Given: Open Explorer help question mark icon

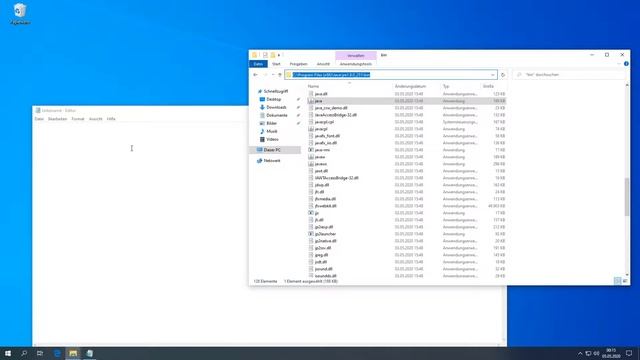Looking at the screenshot, I should coord(626,64).
